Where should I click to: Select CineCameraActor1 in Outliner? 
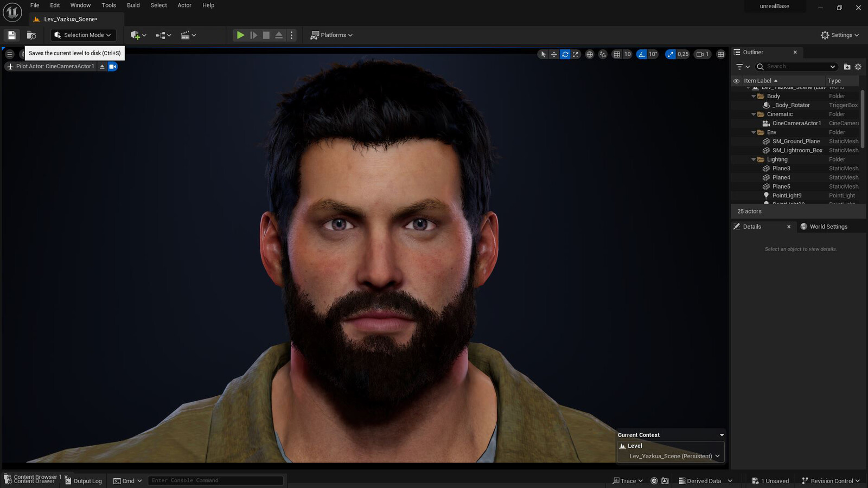click(x=796, y=123)
